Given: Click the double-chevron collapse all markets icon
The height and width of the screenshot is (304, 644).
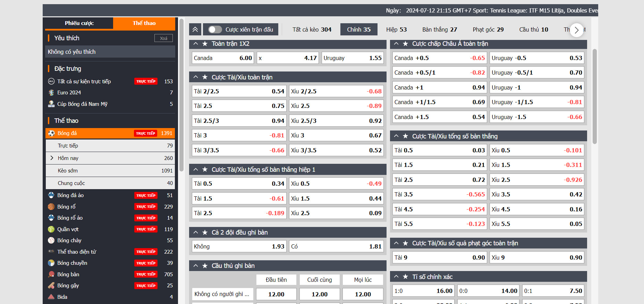Looking at the screenshot, I should pos(195,29).
